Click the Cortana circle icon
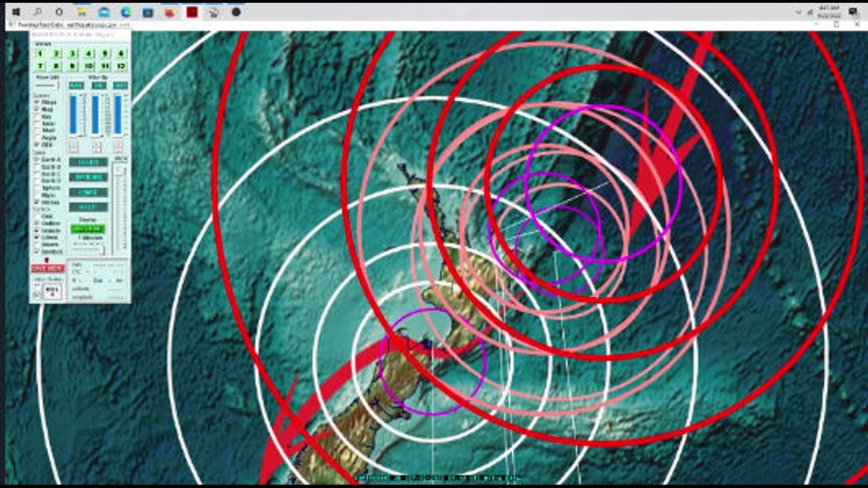Viewport: 868px width, 488px height. click(x=59, y=12)
